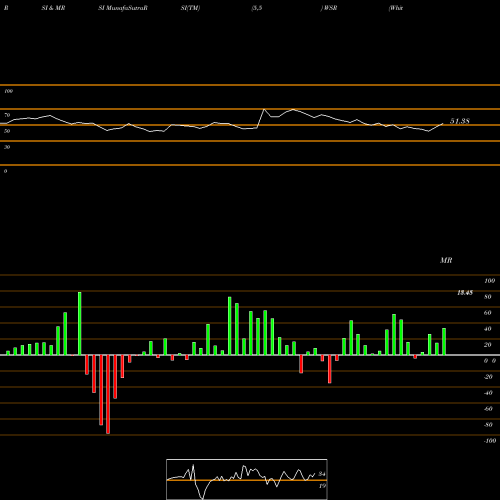This screenshot has width=500, height=500.
Task: Click the -100 label on MR axis
Action: [490, 441]
